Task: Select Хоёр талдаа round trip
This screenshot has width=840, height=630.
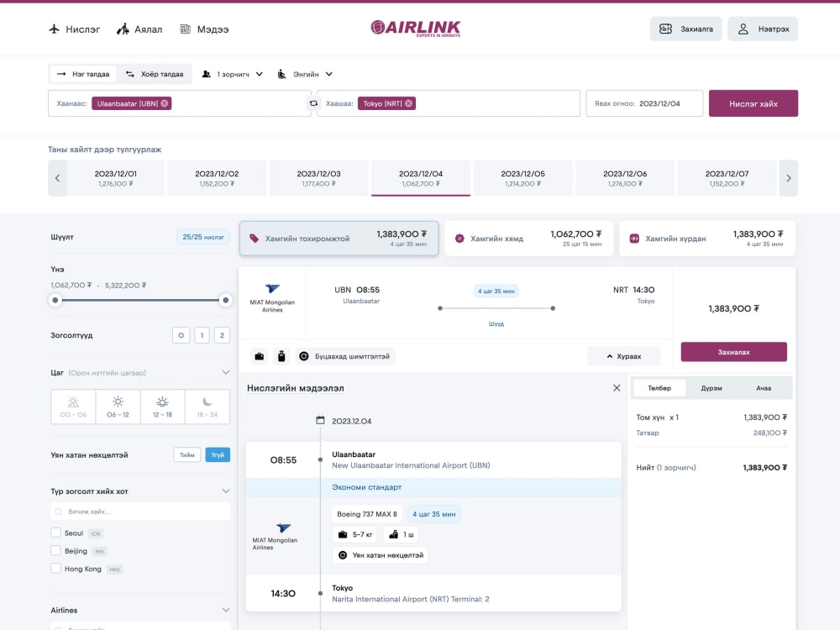Action: click(x=155, y=74)
